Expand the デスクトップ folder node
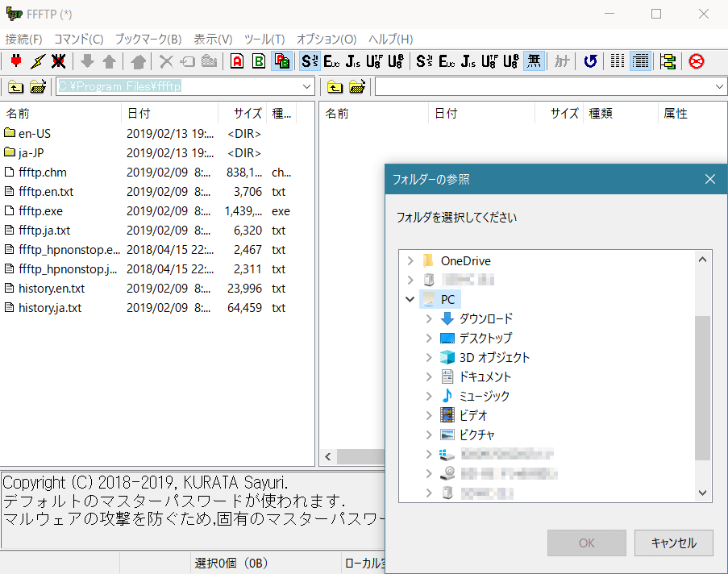 (429, 338)
